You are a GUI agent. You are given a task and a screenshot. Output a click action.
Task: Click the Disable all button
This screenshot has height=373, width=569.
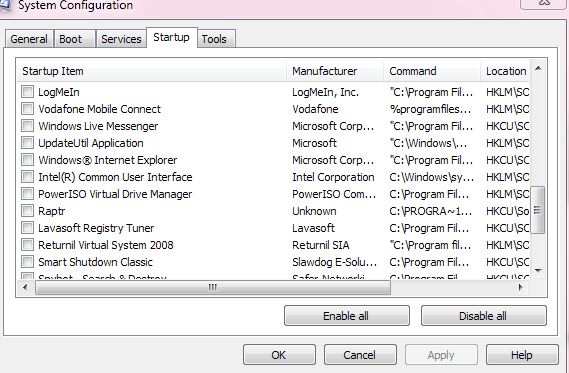tap(483, 316)
